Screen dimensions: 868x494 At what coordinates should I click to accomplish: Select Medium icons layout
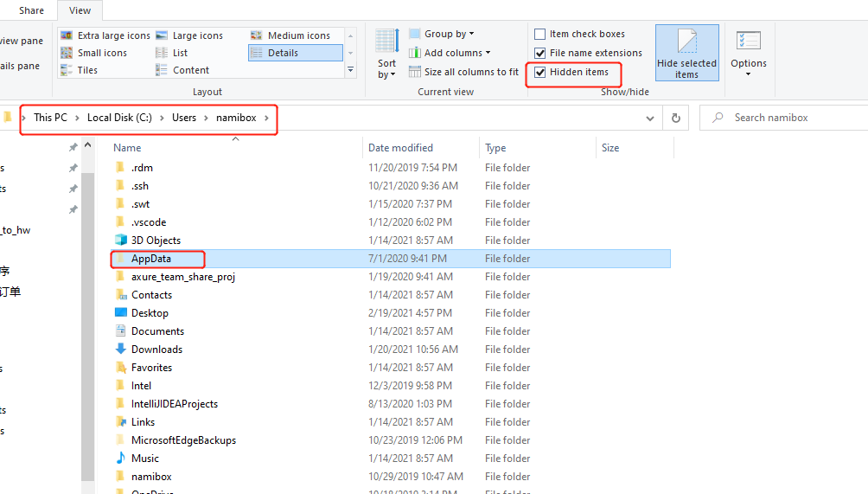coord(290,35)
